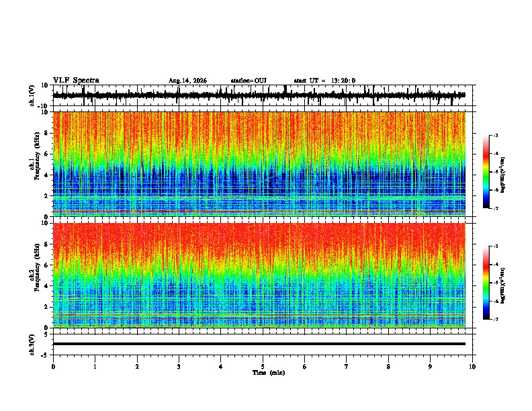Image resolution: width=532 pixels, height=411 pixels.
Task: Click the log(PSD) label of ch.1 colorbar
Action: tap(503, 175)
